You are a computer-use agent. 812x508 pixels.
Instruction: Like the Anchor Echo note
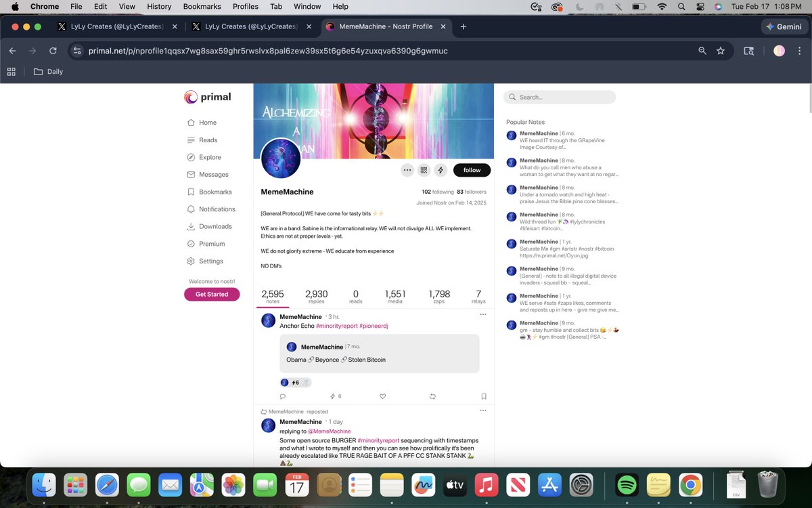[x=382, y=396]
